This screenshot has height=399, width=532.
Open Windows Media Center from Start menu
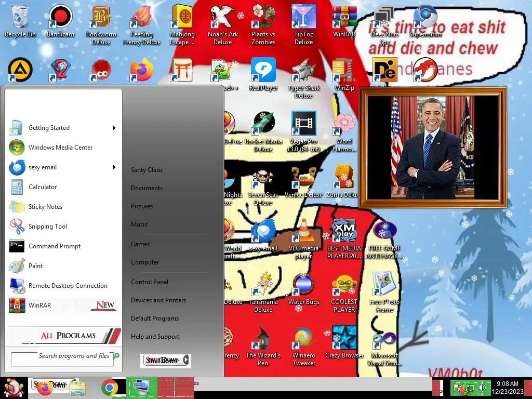click(x=63, y=148)
